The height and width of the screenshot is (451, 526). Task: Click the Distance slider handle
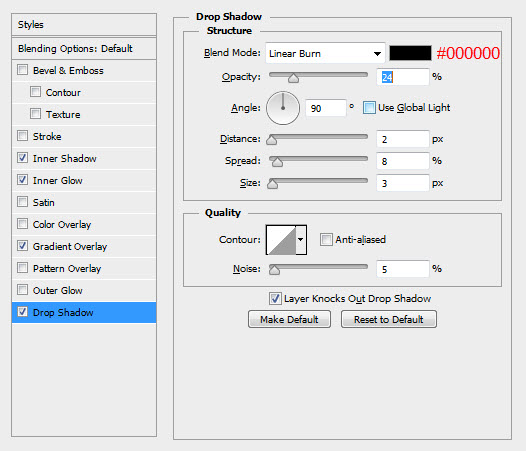click(271, 140)
